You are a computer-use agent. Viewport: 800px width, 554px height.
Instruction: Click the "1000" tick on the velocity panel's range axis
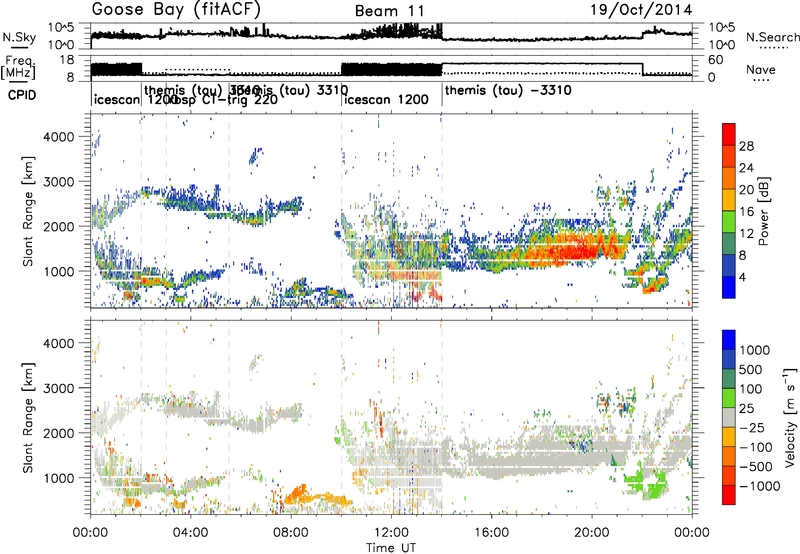(58, 478)
